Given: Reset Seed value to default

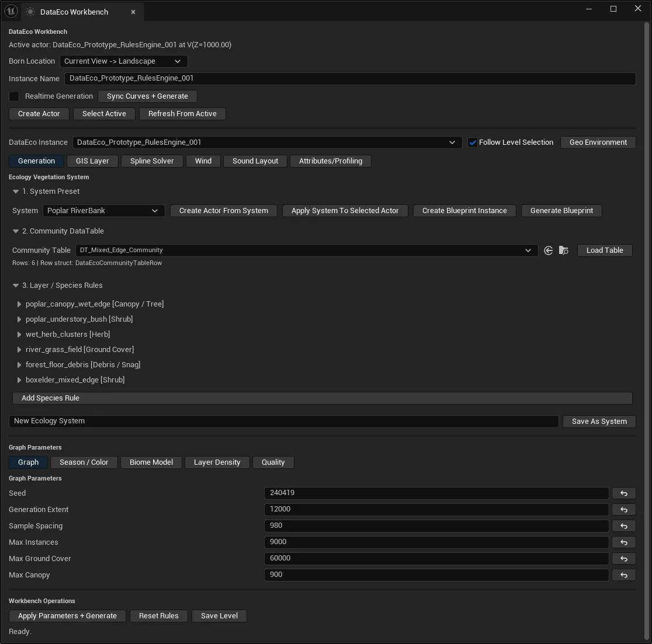Looking at the screenshot, I should pyautogui.click(x=624, y=493).
